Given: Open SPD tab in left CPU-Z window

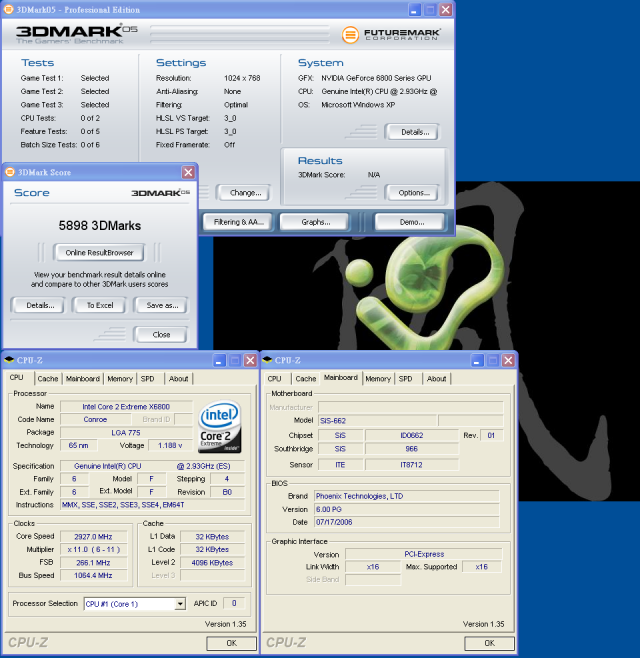Looking at the screenshot, I should (x=147, y=379).
